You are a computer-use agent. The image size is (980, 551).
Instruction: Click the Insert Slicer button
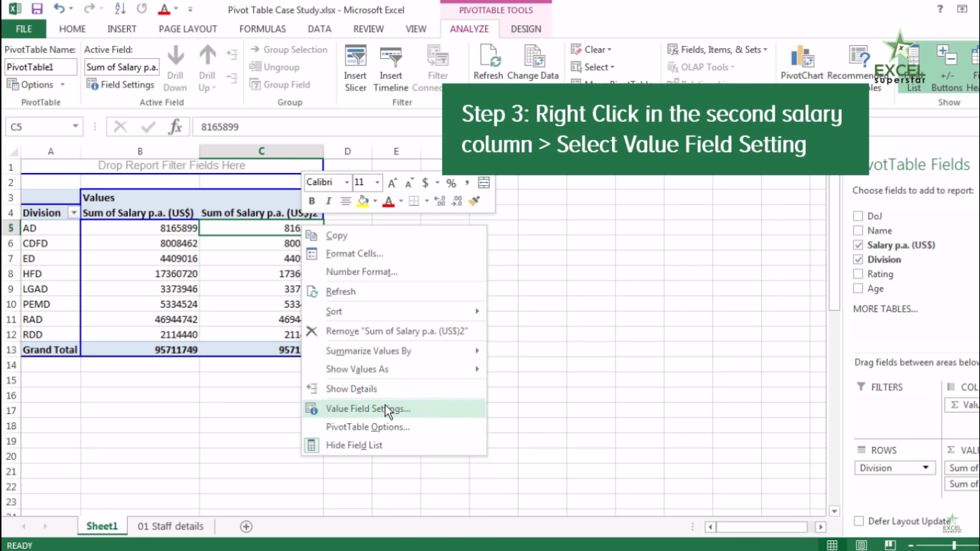pyautogui.click(x=355, y=69)
